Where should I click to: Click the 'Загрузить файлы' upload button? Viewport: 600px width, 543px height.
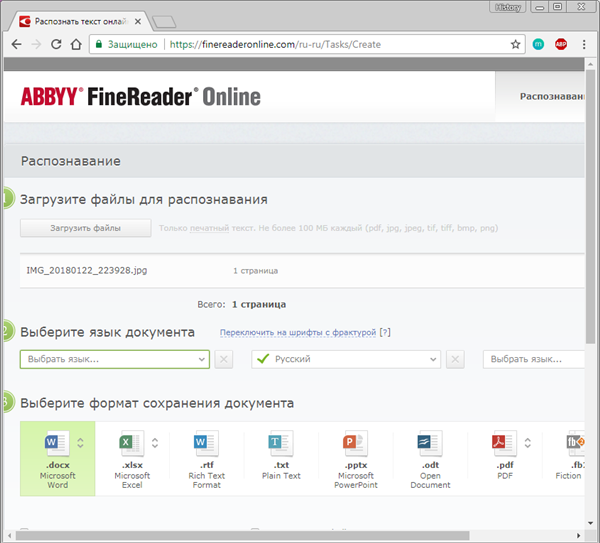pyautogui.click(x=85, y=228)
